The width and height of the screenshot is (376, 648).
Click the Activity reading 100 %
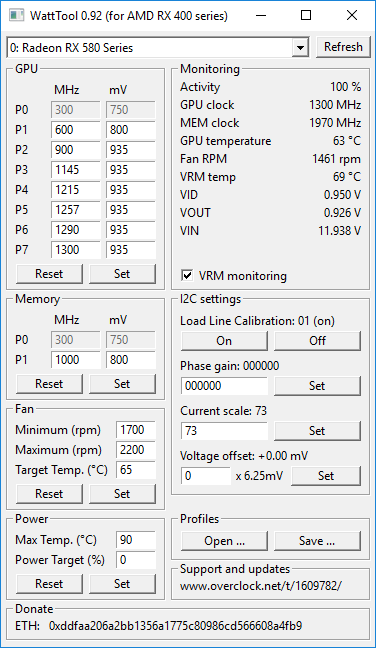(345, 87)
